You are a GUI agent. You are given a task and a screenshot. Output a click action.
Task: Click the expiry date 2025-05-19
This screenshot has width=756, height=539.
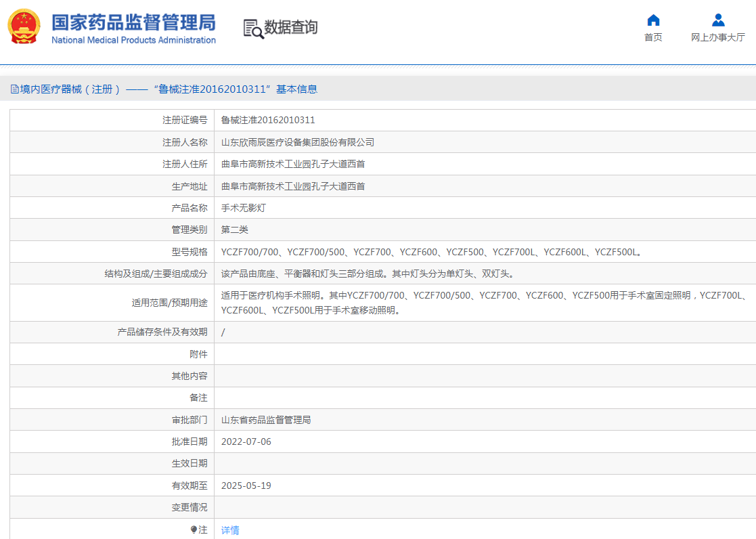click(246, 486)
